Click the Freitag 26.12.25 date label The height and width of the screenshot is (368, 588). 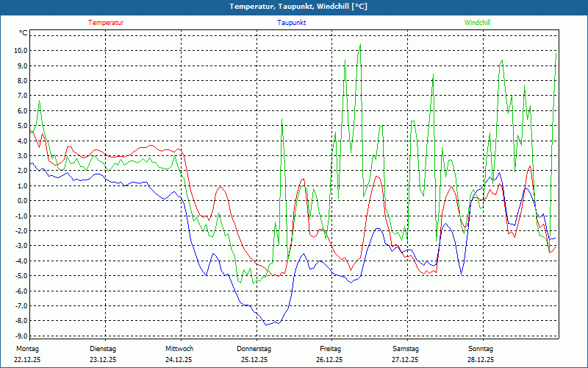coord(330,354)
